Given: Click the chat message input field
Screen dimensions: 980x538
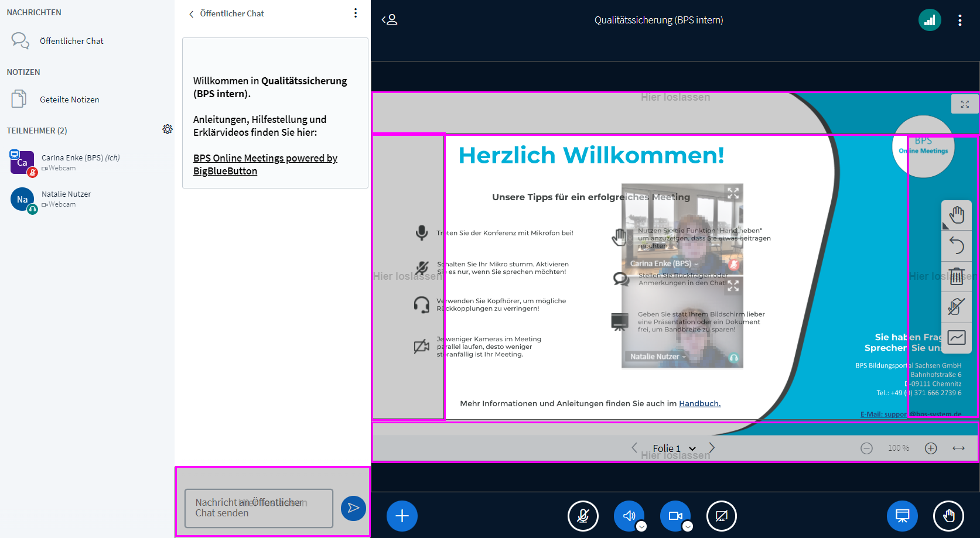Looking at the screenshot, I should click(x=258, y=508).
